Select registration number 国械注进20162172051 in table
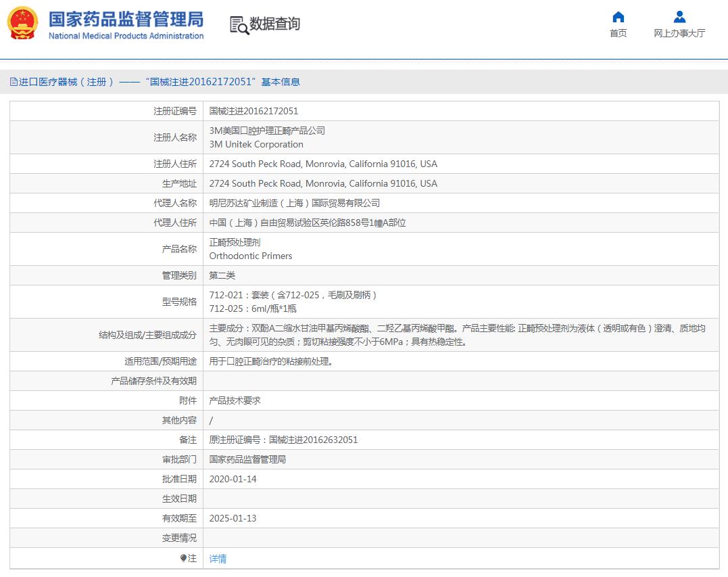The image size is (728, 577). tap(253, 111)
